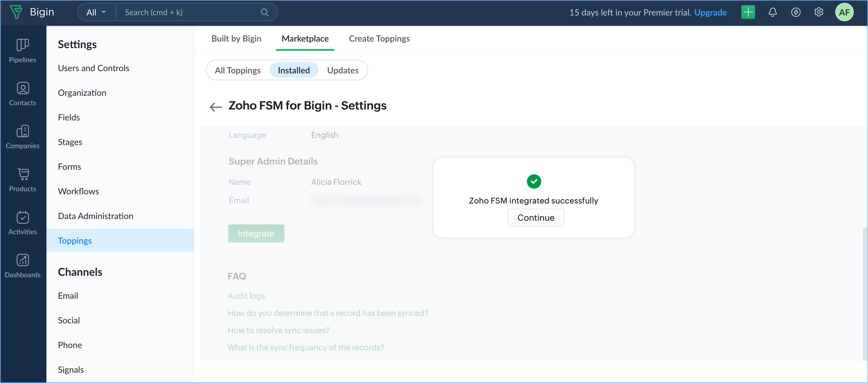
Task: Switch to the Marketplace tab
Action: pyautogui.click(x=305, y=38)
